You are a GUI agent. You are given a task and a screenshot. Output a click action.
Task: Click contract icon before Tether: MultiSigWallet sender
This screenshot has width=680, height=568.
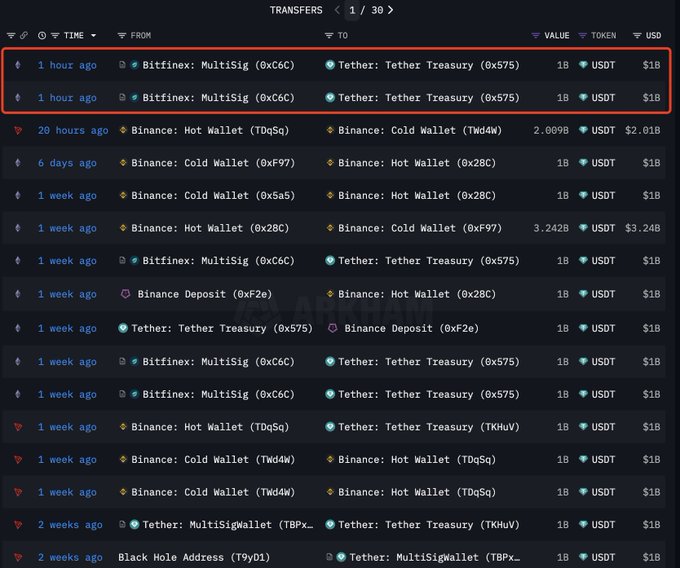[x=122, y=525]
